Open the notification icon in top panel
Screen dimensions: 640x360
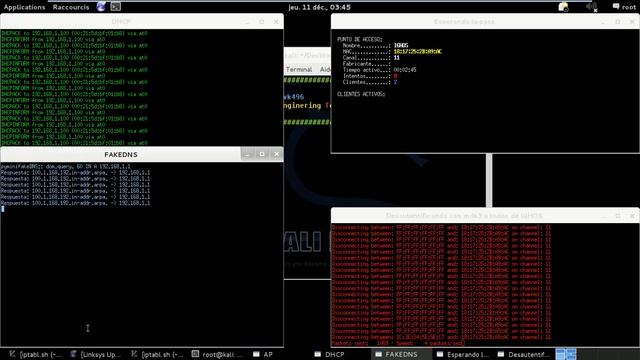(564, 7)
